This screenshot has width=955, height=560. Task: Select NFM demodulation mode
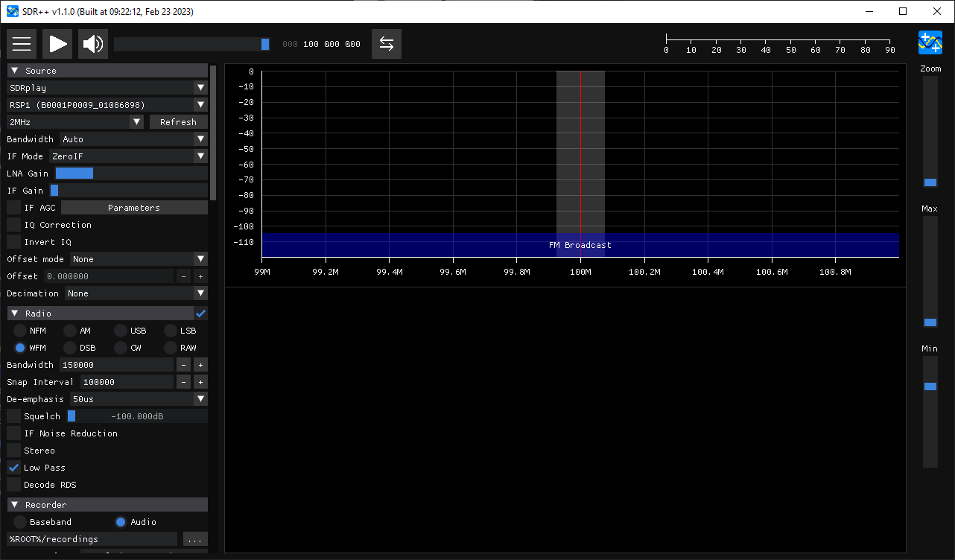tap(20, 330)
